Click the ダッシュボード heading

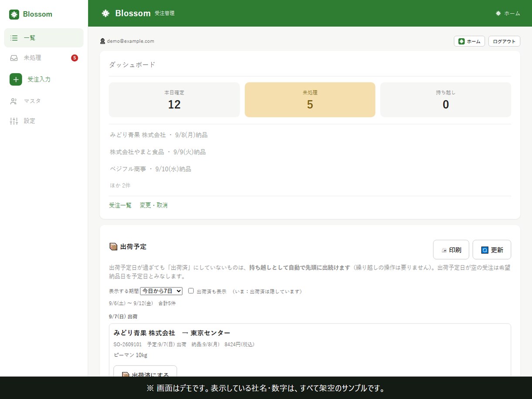pos(132,65)
